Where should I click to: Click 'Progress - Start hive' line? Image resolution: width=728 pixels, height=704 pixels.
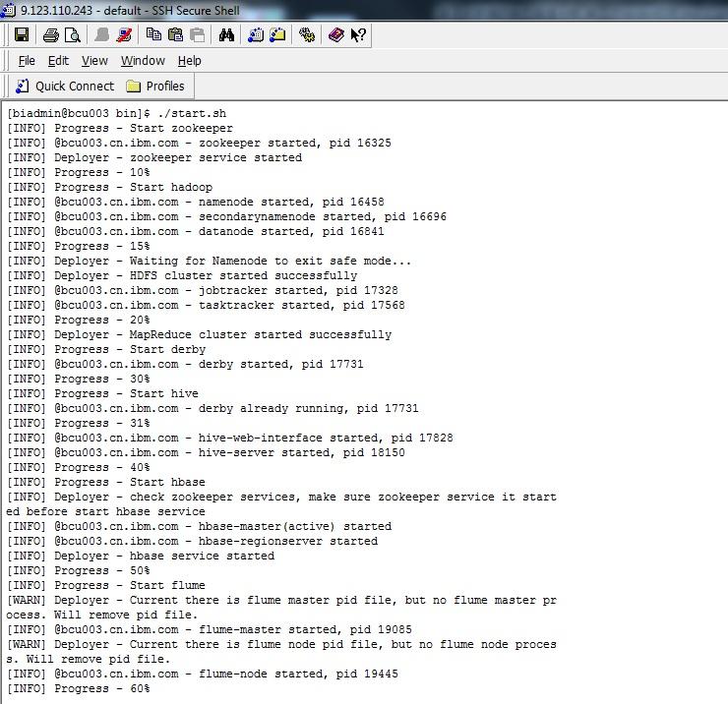click(102, 393)
